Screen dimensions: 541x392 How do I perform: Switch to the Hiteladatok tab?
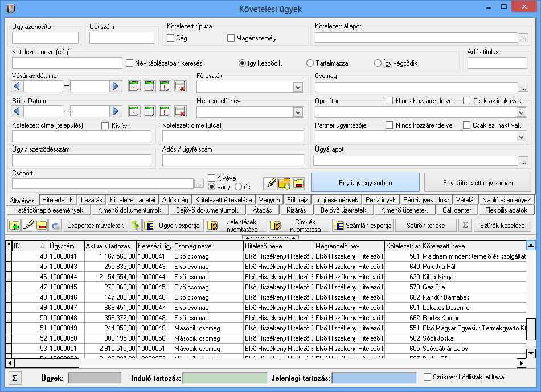[58, 200]
